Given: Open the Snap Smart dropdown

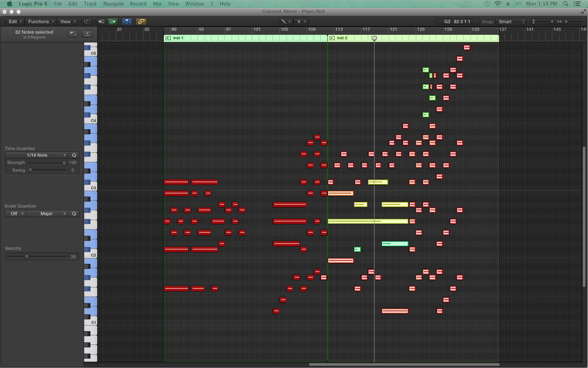Looking at the screenshot, I should pyautogui.click(x=511, y=22).
